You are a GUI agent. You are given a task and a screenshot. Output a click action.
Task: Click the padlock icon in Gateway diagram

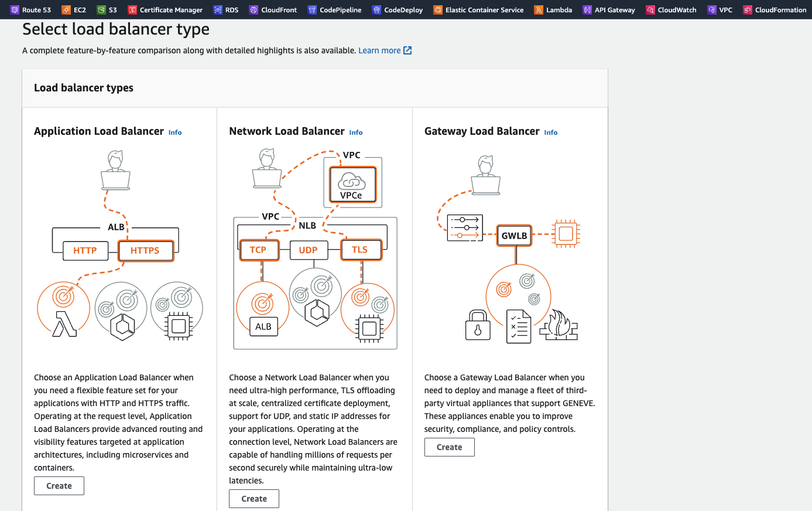tap(478, 325)
